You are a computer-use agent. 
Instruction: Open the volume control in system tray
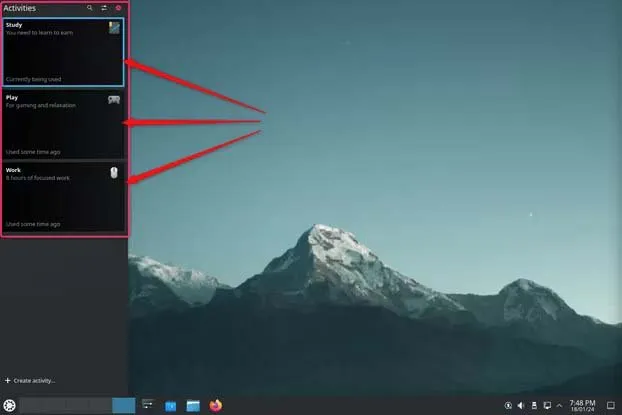point(521,405)
